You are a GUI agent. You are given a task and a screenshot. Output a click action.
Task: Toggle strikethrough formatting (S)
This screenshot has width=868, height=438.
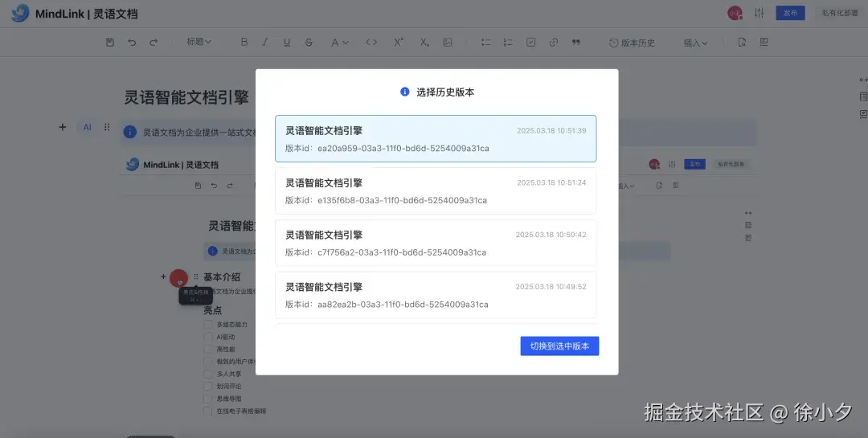click(x=309, y=42)
